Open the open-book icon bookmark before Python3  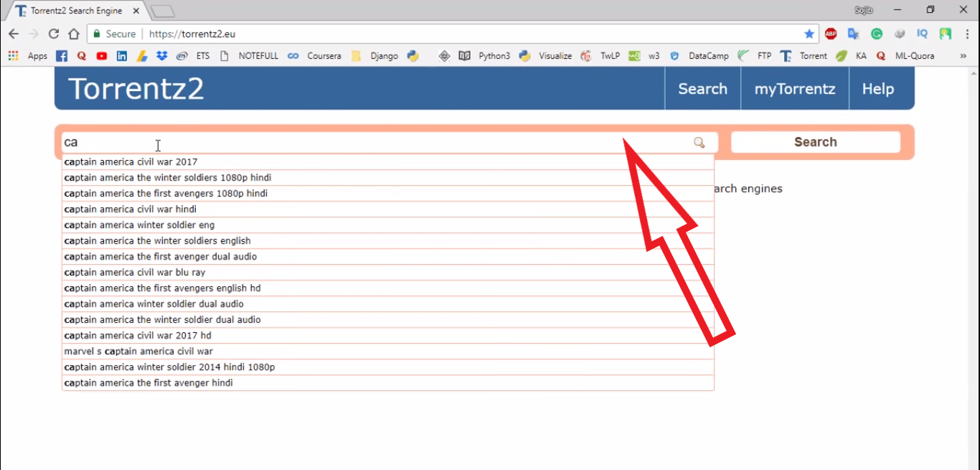[x=464, y=56]
